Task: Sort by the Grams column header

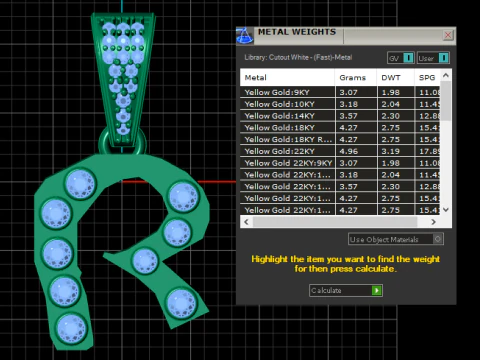Action: pyautogui.click(x=356, y=78)
